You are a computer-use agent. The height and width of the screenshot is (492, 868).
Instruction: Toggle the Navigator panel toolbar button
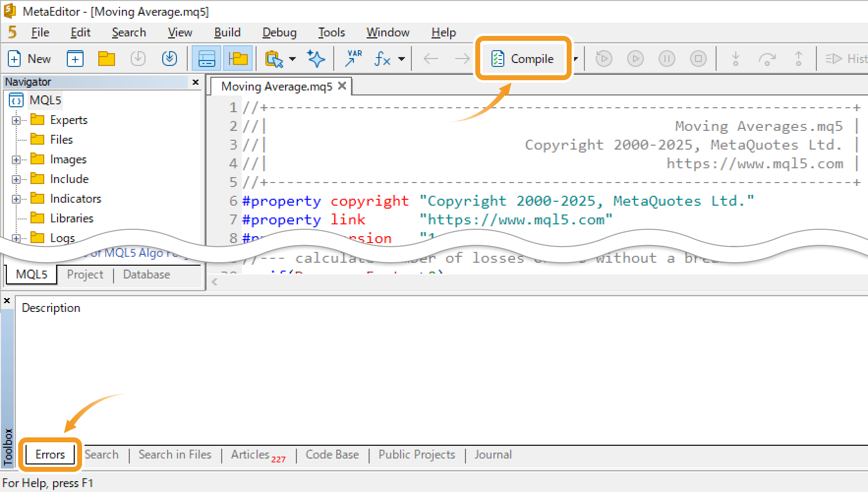pyautogui.click(x=238, y=59)
